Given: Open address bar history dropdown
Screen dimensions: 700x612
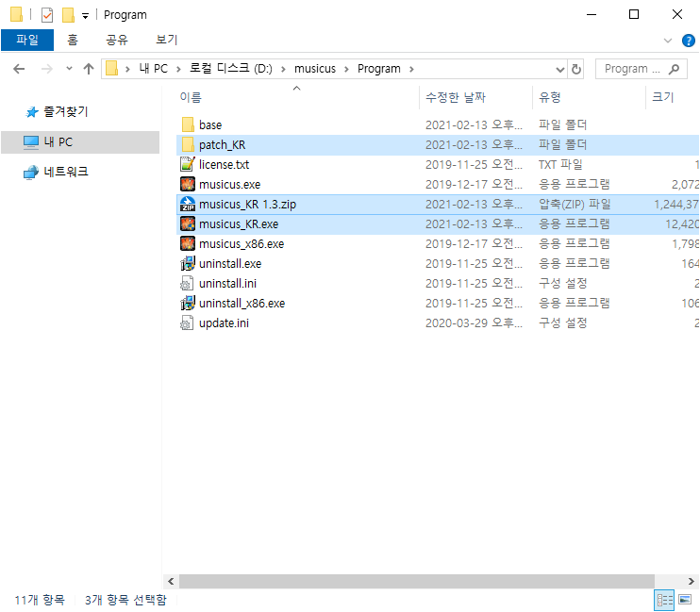Looking at the screenshot, I should pos(559,69).
